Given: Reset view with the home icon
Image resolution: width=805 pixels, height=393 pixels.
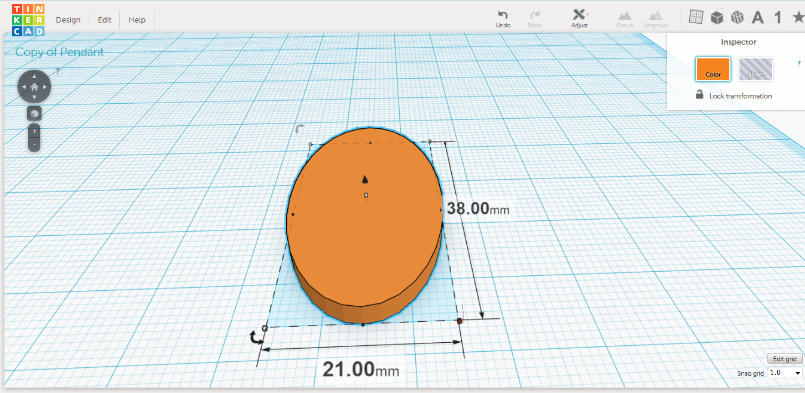Looking at the screenshot, I should coord(34,86).
